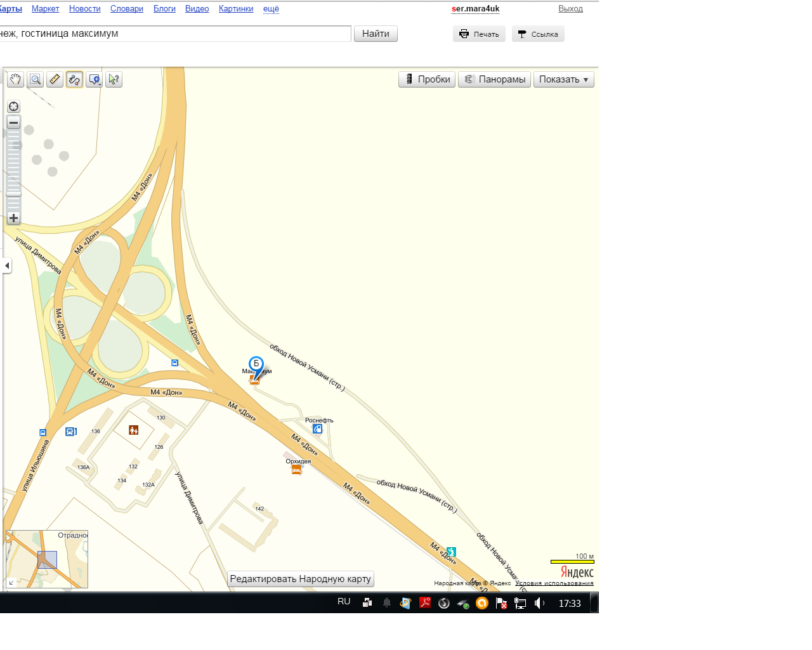Viewport: 812px width, 650px height.
Task: Click the Орхидея hotel icon
Action: pos(296,470)
